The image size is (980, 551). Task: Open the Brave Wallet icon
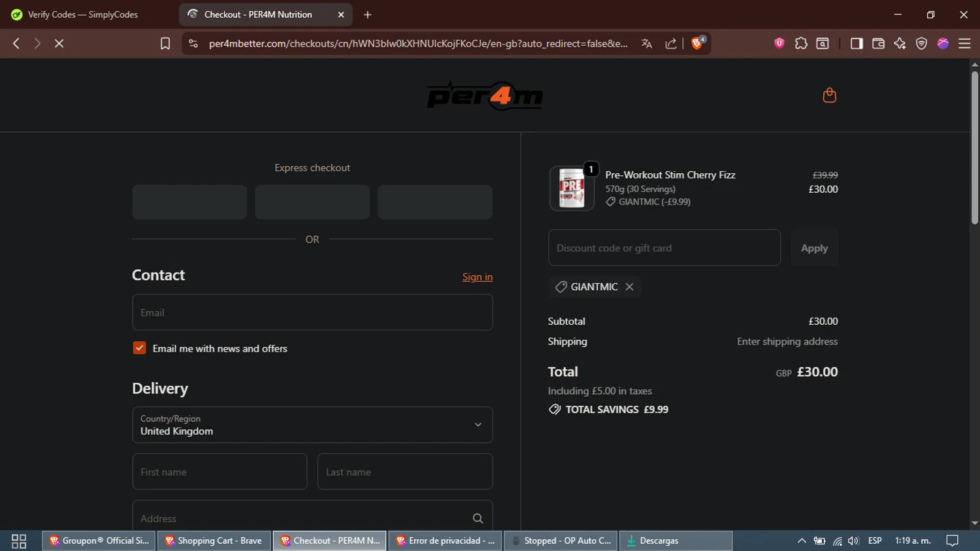tap(878, 43)
